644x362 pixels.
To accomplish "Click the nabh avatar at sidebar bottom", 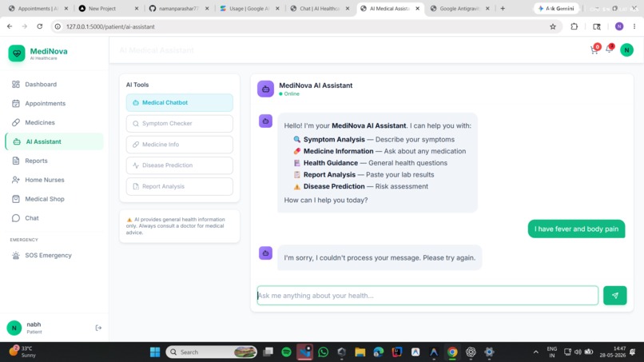I will 14,328.
